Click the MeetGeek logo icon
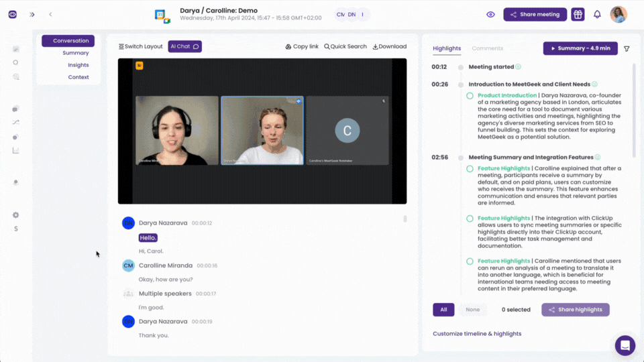This screenshot has height=362, width=644. pyautogui.click(x=13, y=14)
